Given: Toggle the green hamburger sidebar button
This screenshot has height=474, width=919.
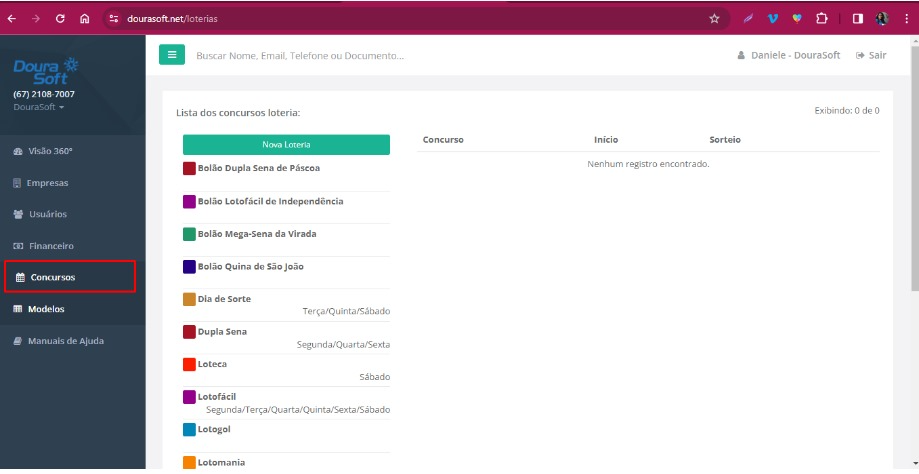Looking at the screenshot, I should (x=171, y=55).
